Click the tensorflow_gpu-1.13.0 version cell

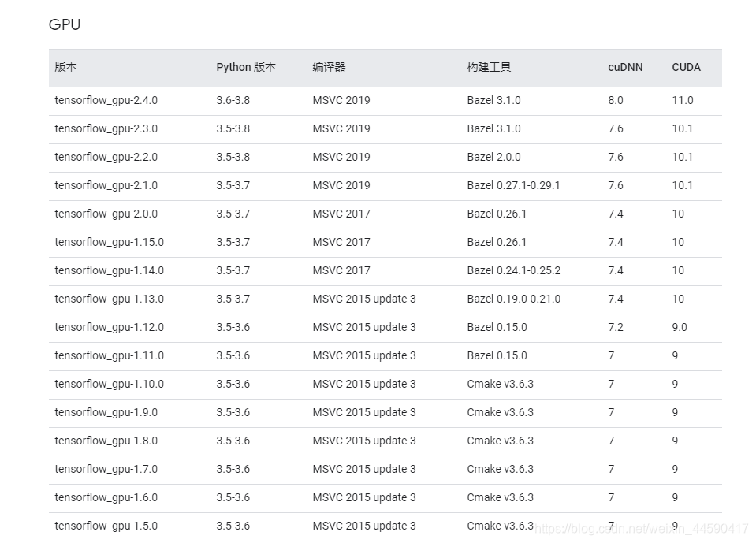coord(109,299)
